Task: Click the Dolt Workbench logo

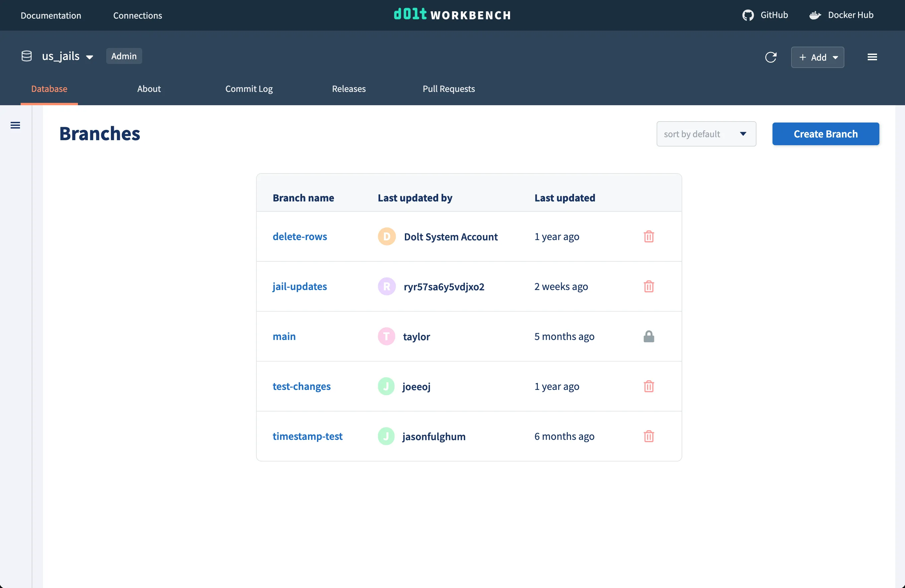Action: pos(452,14)
